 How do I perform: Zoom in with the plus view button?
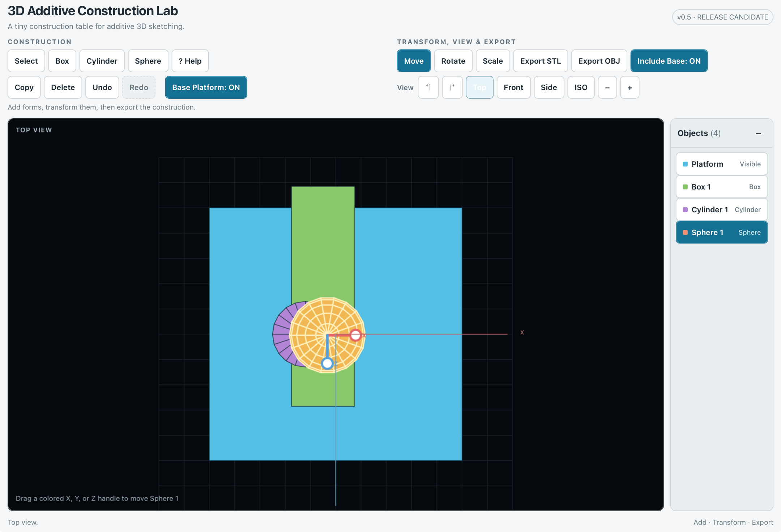[x=630, y=87]
